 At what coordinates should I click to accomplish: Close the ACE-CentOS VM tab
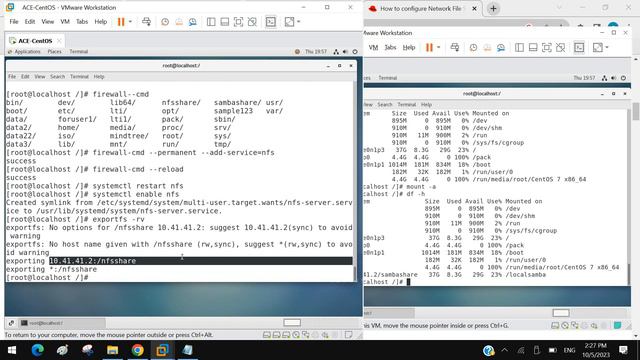pyautogui.click(x=59, y=40)
